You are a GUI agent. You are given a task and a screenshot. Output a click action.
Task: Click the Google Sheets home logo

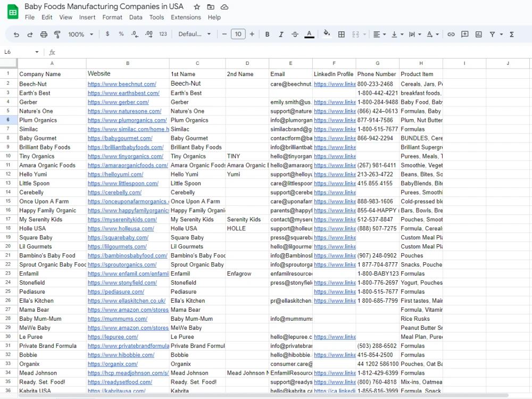(x=13, y=12)
